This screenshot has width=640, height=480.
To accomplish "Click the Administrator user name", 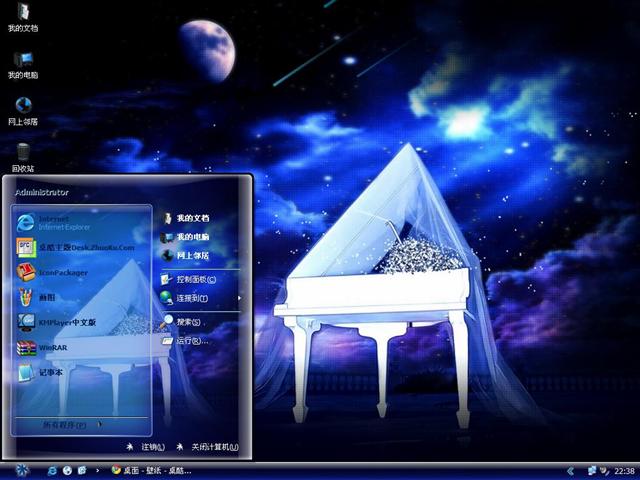I will click(x=42, y=192).
